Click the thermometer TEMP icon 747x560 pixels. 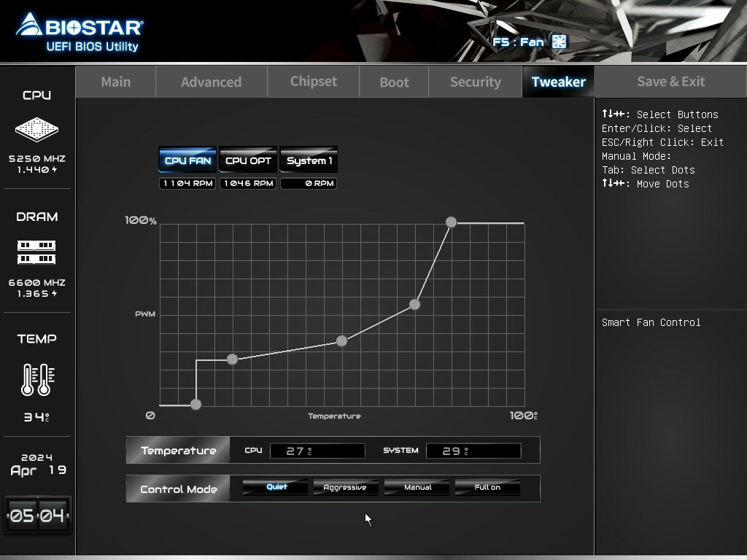click(38, 379)
